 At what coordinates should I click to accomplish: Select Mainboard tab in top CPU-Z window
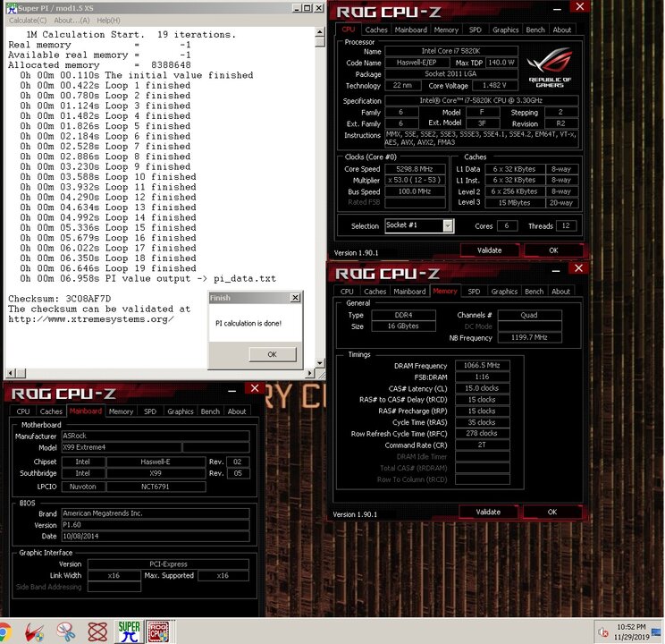click(x=410, y=30)
